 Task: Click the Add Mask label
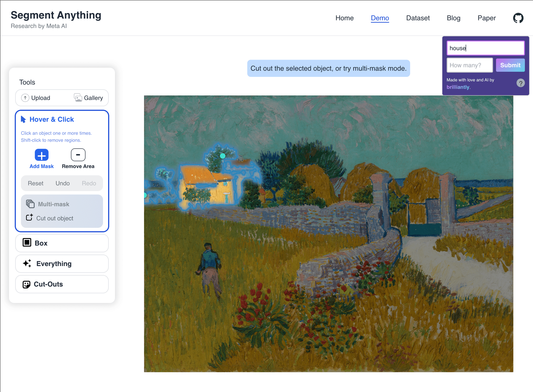pos(42,166)
